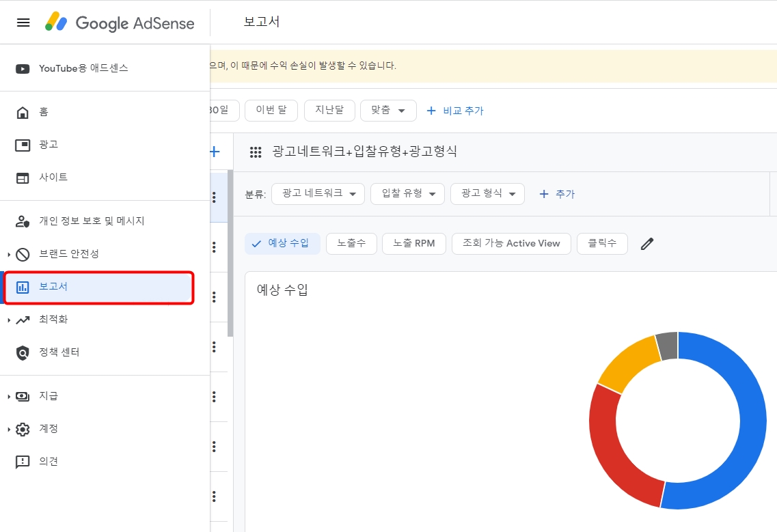Click the Google AdSense logo
This screenshot has height=532, width=777.
click(x=120, y=23)
